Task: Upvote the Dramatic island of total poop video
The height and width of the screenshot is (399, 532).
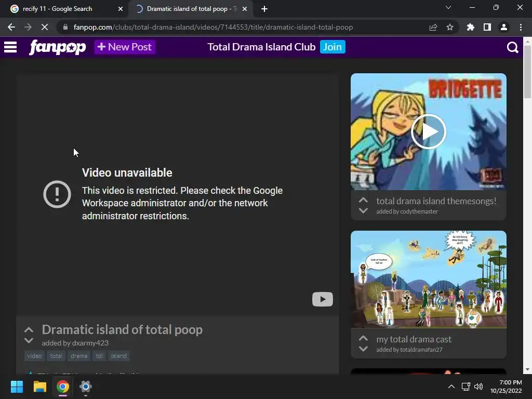Action: point(29,329)
